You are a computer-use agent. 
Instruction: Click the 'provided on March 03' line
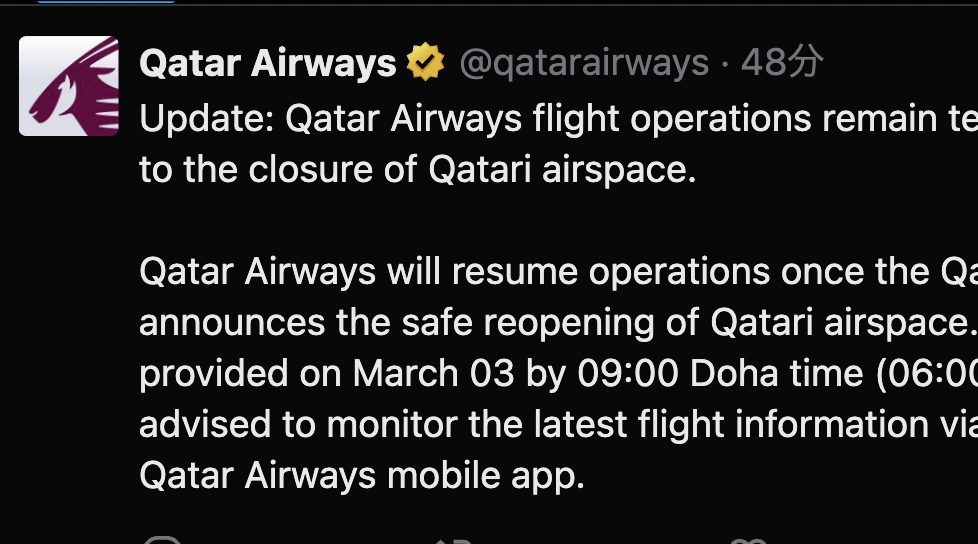[558, 373]
